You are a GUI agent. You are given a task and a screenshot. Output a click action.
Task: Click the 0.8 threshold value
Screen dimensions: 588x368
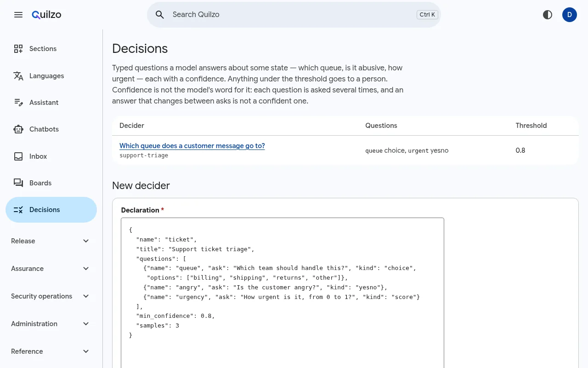click(520, 150)
